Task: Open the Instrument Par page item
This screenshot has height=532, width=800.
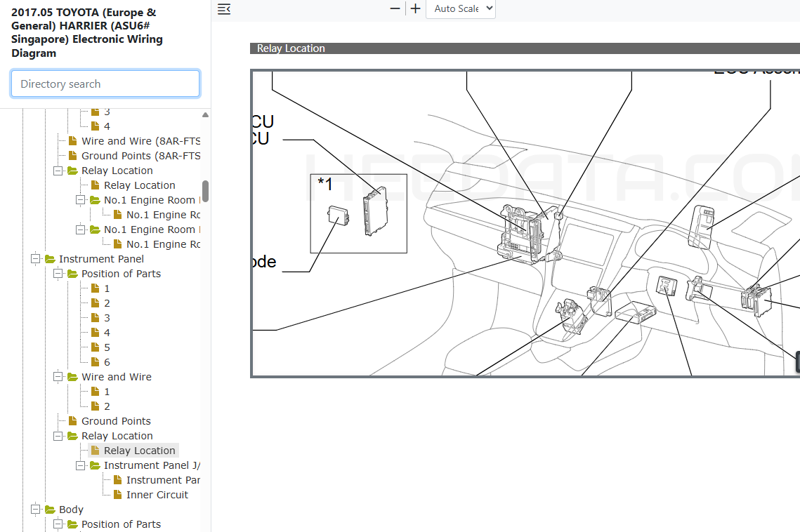Action: [x=163, y=480]
